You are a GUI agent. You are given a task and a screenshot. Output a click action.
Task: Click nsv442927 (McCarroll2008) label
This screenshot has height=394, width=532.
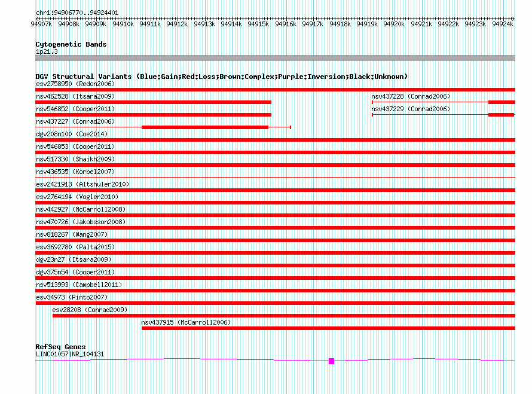(81, 209)
